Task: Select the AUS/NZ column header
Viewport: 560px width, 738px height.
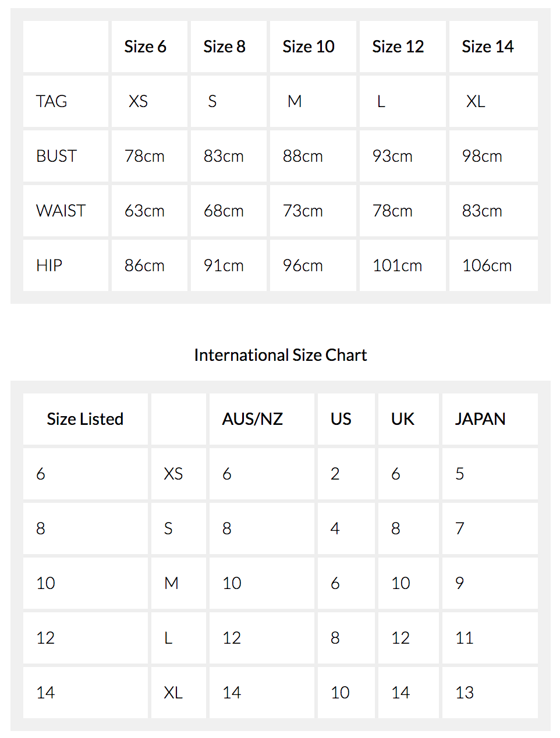Action: pyautogui.click(x=253, y=419)
